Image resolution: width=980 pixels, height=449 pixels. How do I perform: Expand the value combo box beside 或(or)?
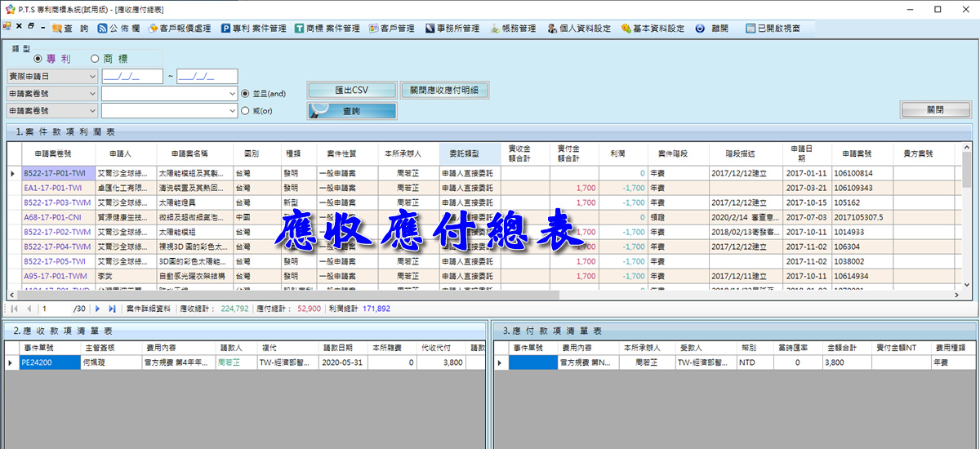pos(233,110)
